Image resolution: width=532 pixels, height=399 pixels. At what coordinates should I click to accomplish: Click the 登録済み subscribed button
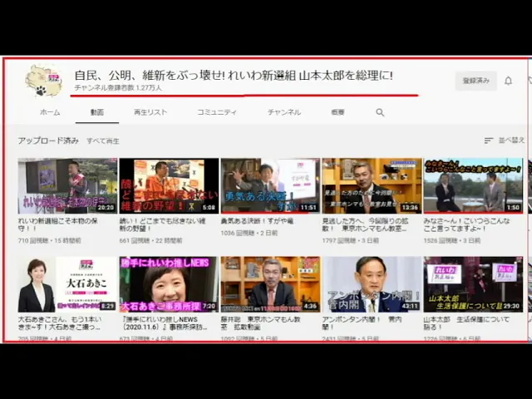coord(476,81)
